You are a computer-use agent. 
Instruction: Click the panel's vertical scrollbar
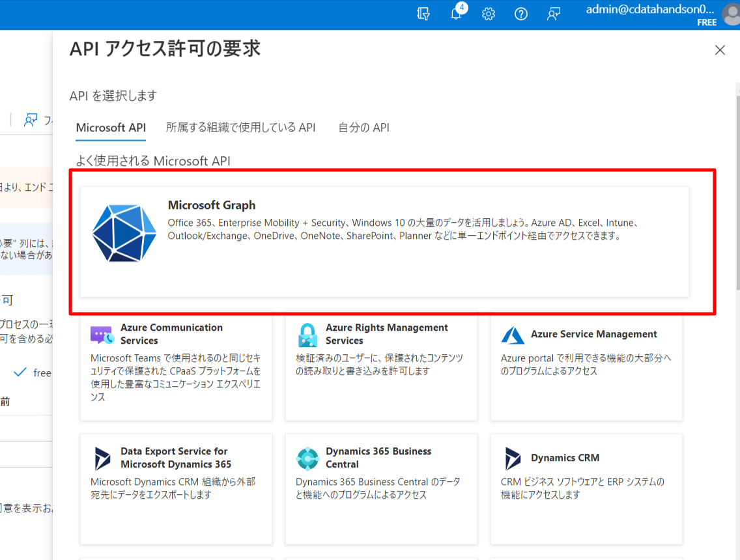tap(737, 193)
